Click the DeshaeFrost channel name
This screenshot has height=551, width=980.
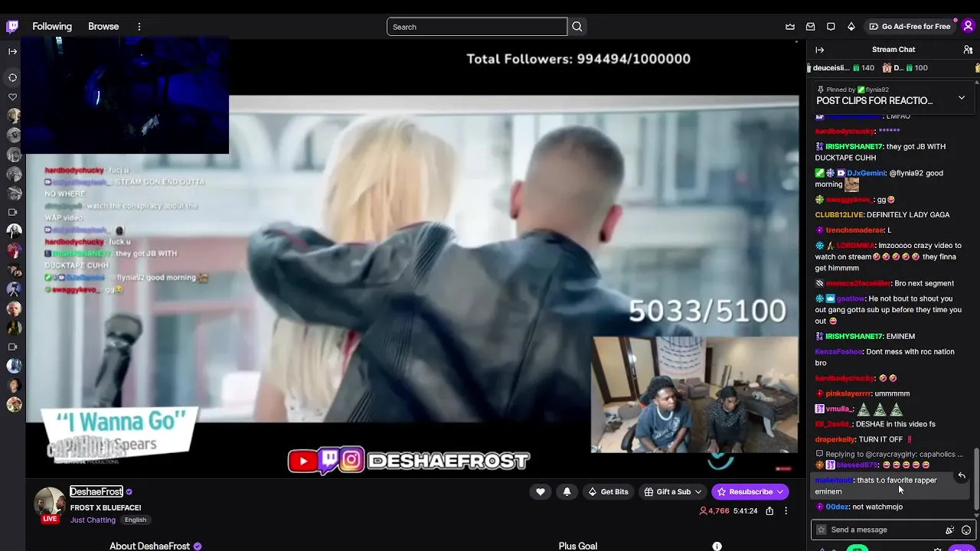click(x=96, y=492)
